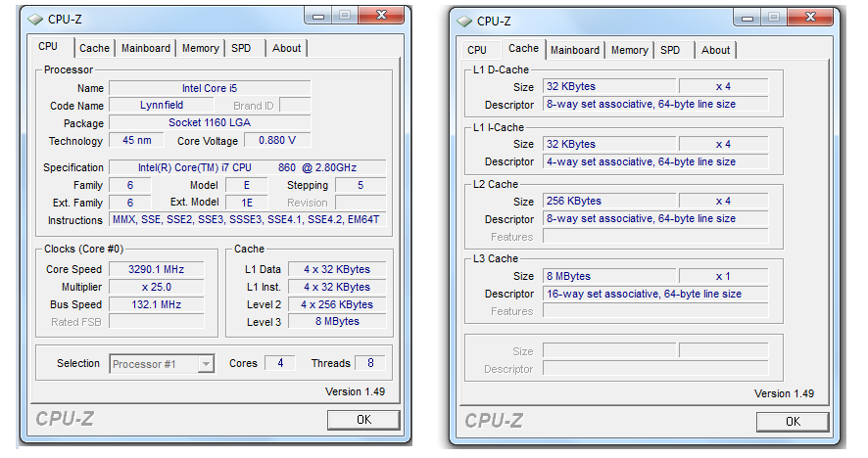Click L1 I-Cache descriptor 4-way set associative
The image size is (868, 458).
655,161
